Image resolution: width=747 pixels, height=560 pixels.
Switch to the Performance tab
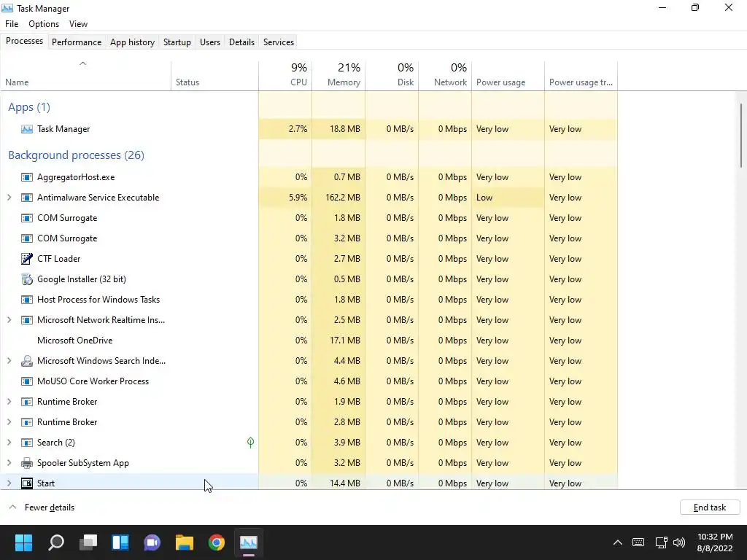pyautogui.click(x=77, y=42)
